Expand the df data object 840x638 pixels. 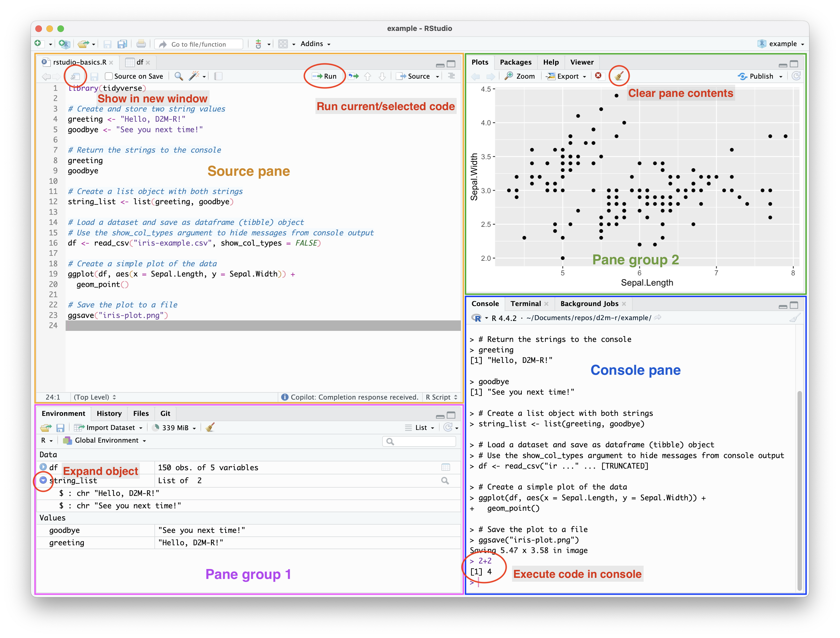point(43,467)
